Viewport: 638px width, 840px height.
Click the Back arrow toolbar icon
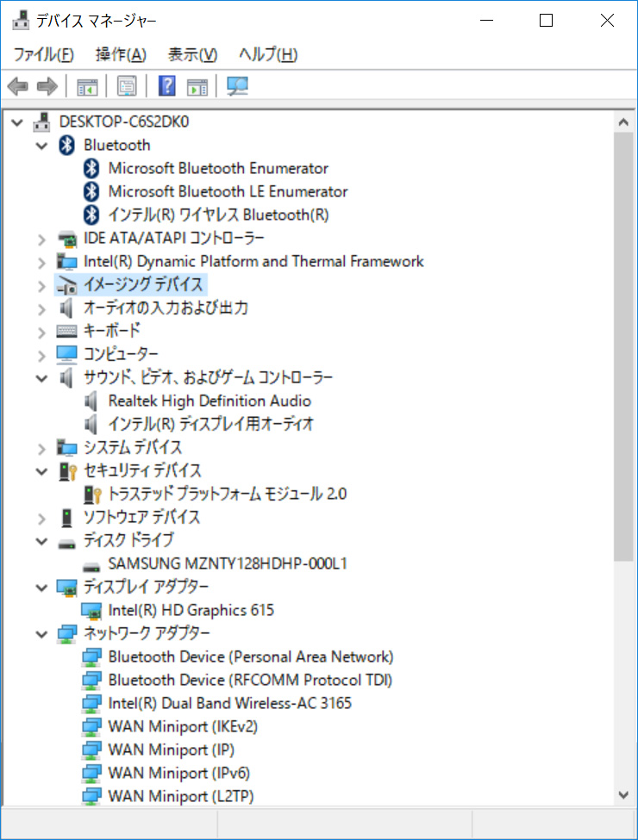point(18,86)
